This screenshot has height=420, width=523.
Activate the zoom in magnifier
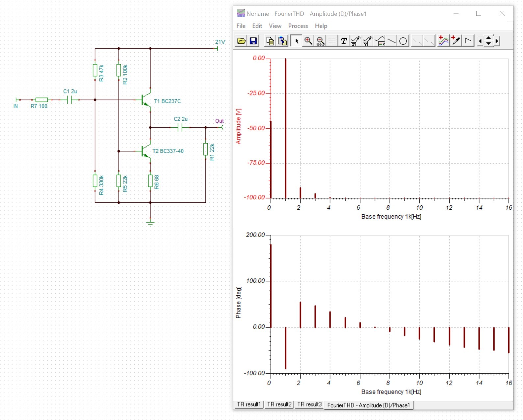click(308, 41)
